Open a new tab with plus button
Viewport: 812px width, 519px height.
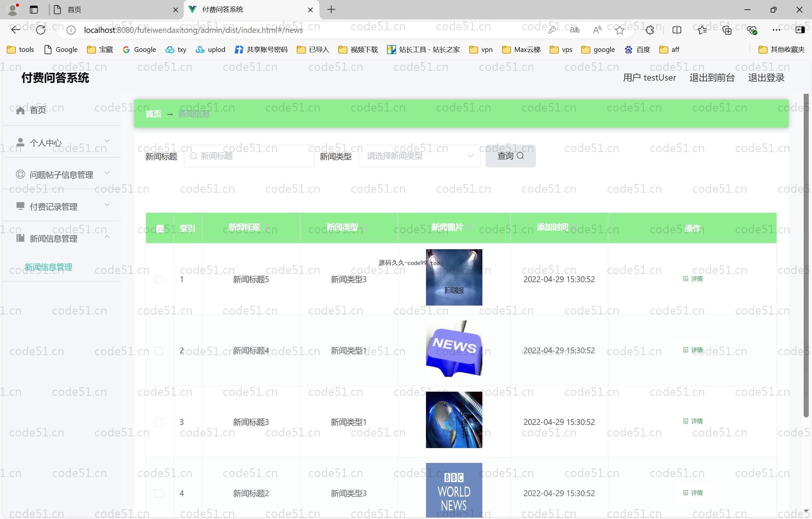pyautogui.click(x=331, y=9)
